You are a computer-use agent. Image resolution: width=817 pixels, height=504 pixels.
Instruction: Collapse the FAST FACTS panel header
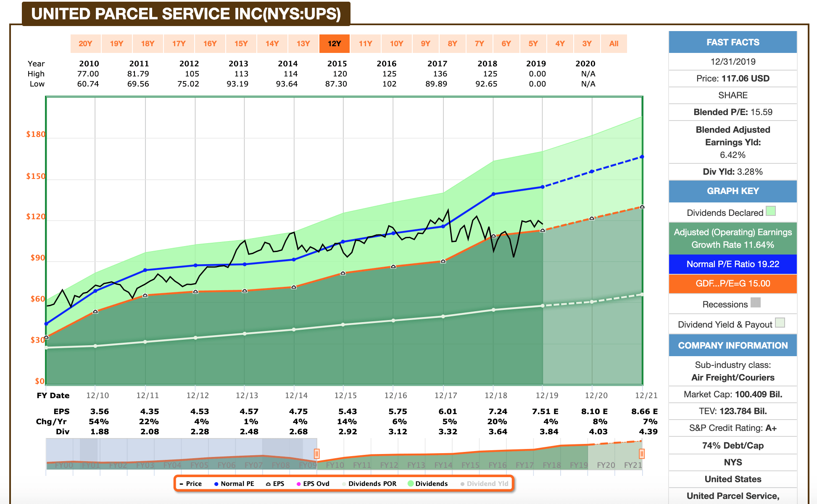click(733, 42)
